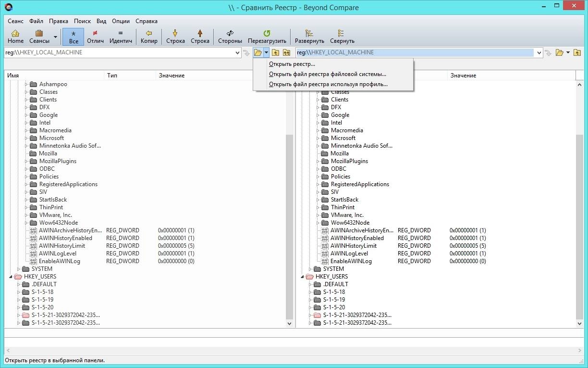This screenshot has width=588, height=368.
Task: Reload comparison with the Перезагрузить button
Action: [267, 37]
